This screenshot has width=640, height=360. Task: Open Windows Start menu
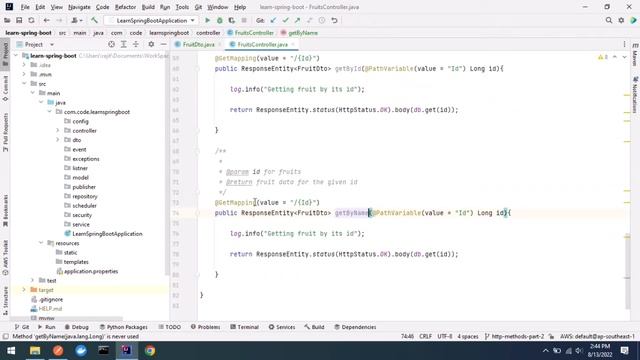pyautogui.click(x=11, y=351)
